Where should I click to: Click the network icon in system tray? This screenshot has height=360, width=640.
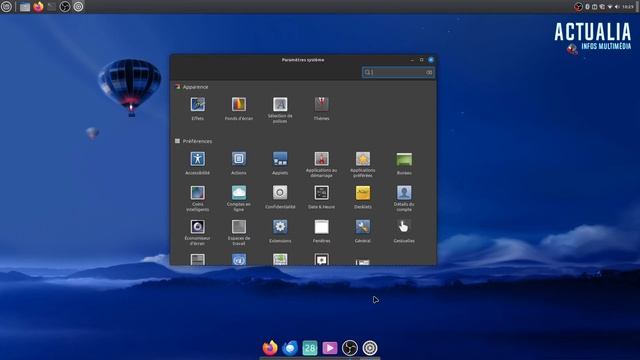(x=610, y=7)
